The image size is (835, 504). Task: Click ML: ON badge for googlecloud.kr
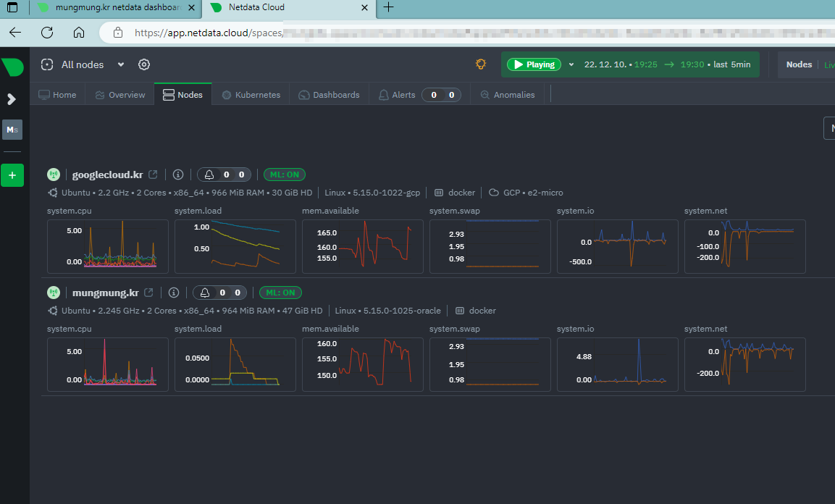click(x=285, y=175)
